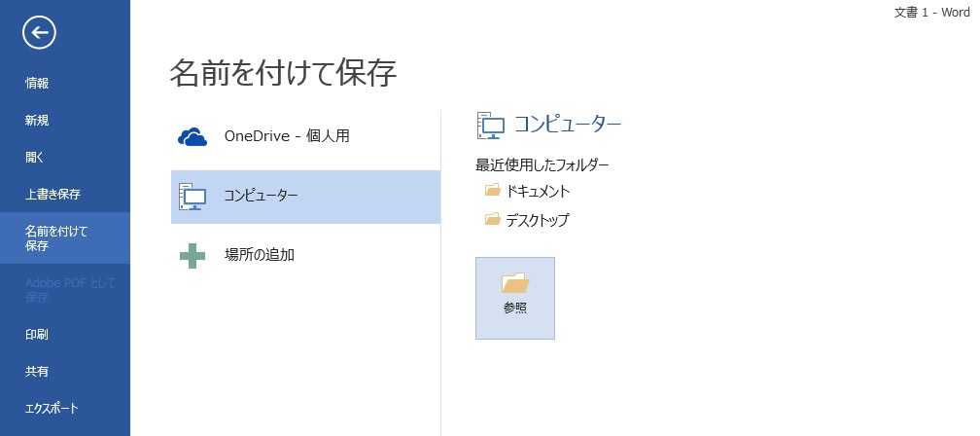Click the green plus add-place icon
The width and height of the screenshot is (980, 436).
192,255
